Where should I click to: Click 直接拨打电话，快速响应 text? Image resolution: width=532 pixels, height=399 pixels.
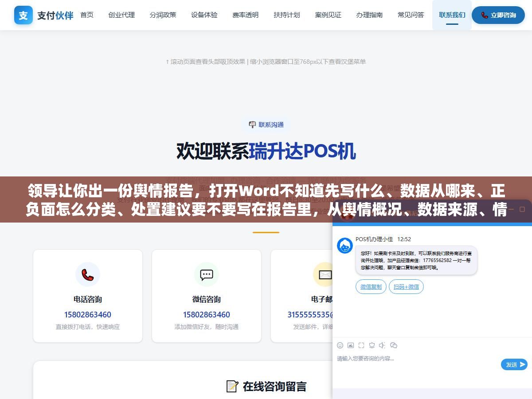point(88,327)
